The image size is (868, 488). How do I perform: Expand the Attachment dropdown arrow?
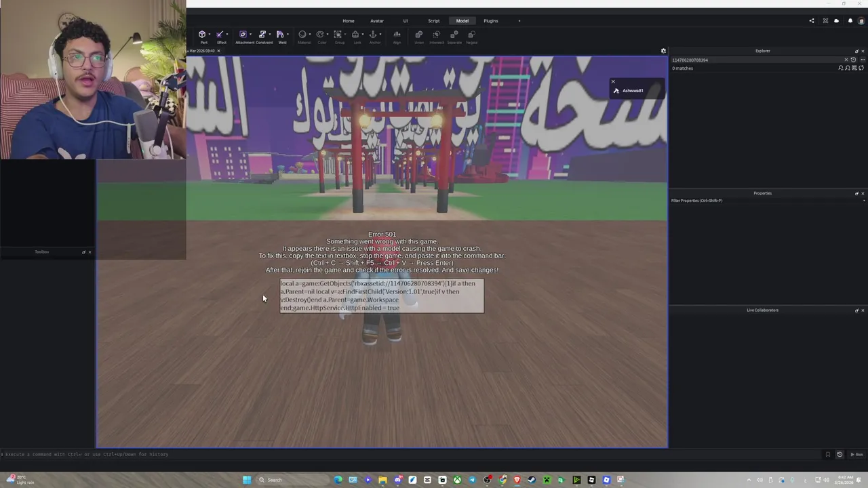pyautogui.click(x=250, y=34)
